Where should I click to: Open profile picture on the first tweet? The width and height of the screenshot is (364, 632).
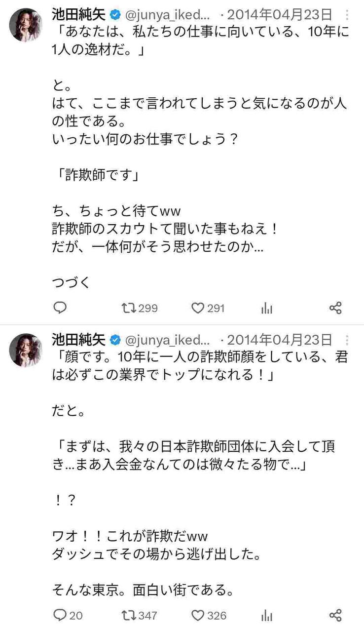coord(26,25)
